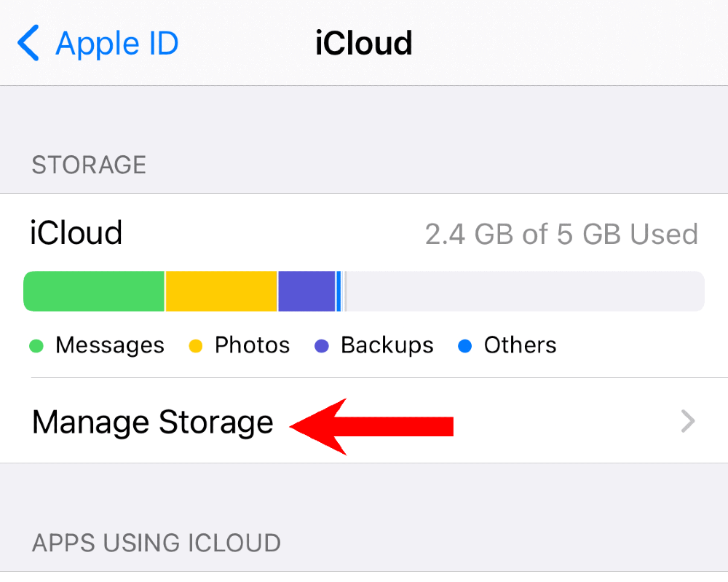Select the STORAGE section header
The image size is (728, 582).
(x=88, y=165)
